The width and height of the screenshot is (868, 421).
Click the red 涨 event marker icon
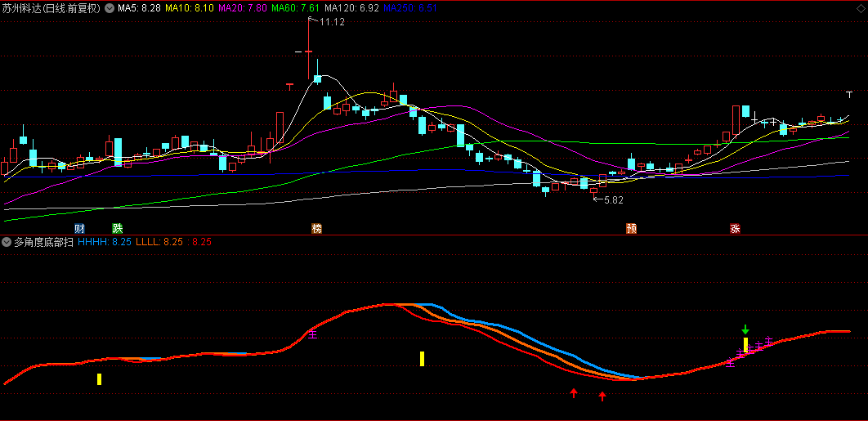pos(735,229)
